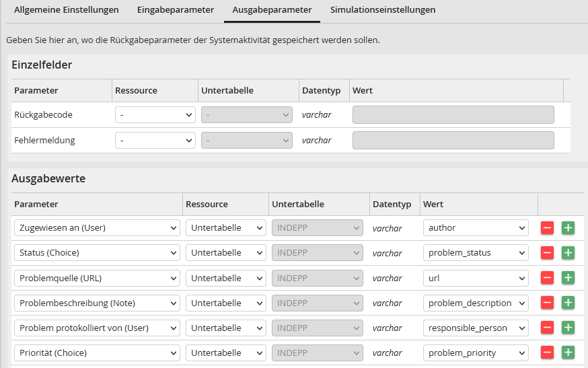Image resolution: width=588 pixels, height=368 pixels.
Task: Click the Wert input field for Fehlermeldung
Action: coord(453,141)
